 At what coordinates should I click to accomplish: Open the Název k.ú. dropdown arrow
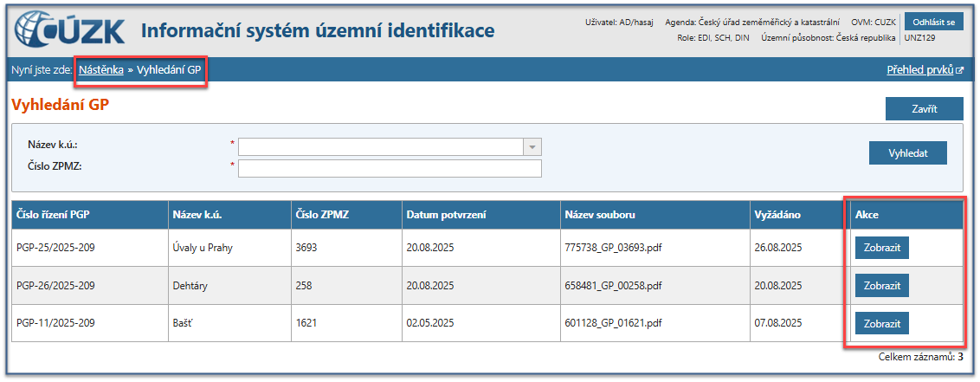coord(533,146)
